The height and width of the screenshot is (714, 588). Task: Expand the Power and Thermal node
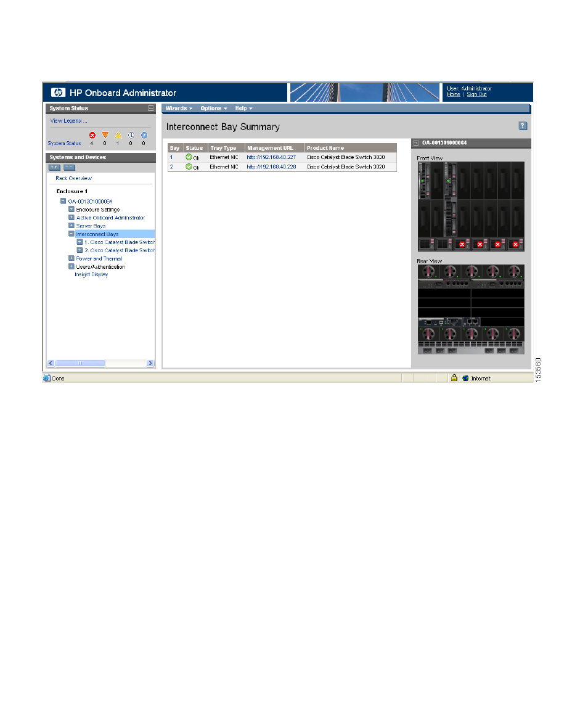point(71,258)
